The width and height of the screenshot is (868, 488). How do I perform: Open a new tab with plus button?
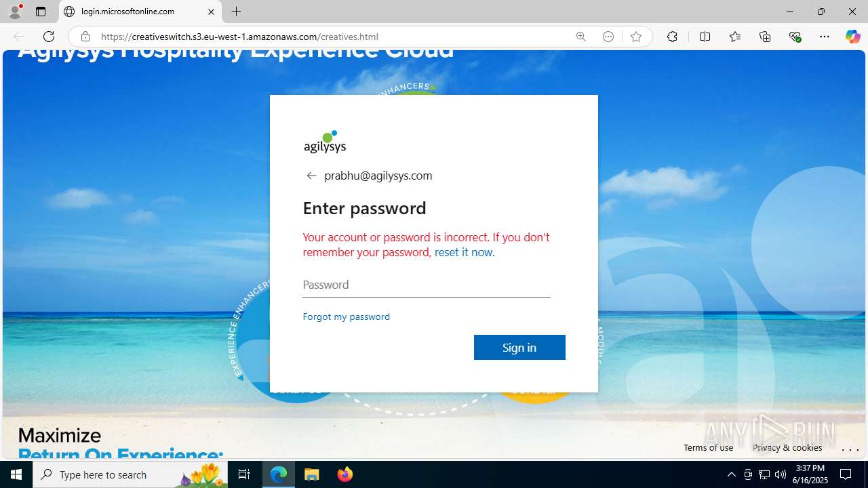point(236,12)
